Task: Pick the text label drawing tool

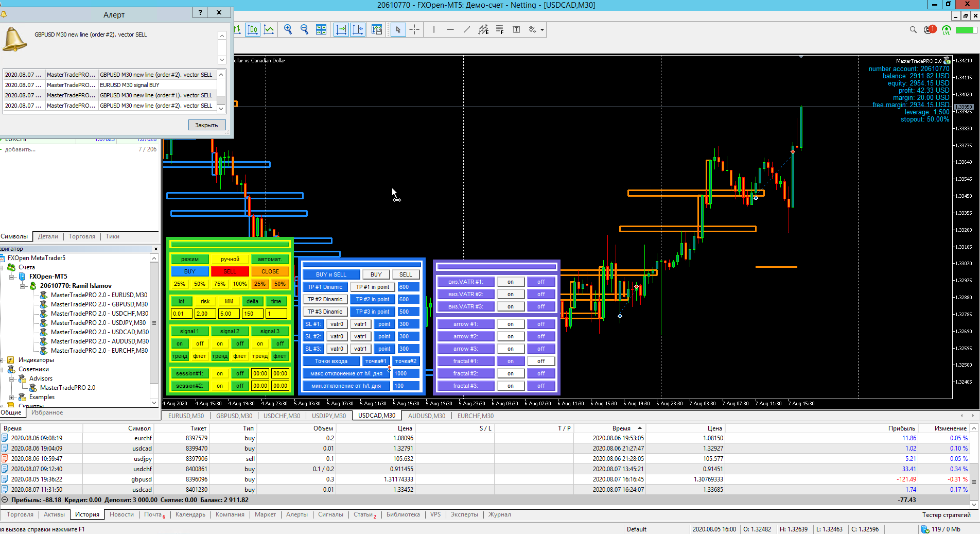Action: pyautogui.click(x=516, y=30)
